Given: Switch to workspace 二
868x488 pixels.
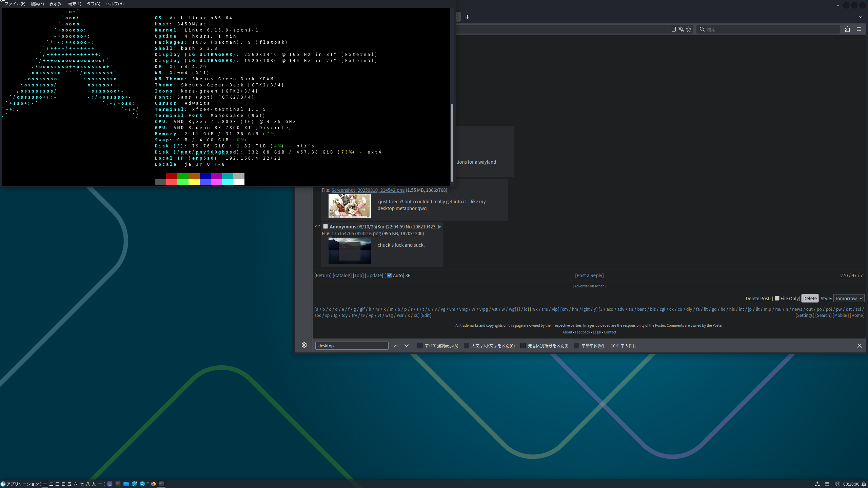Looking at the screenshot, I should point(51,484).
